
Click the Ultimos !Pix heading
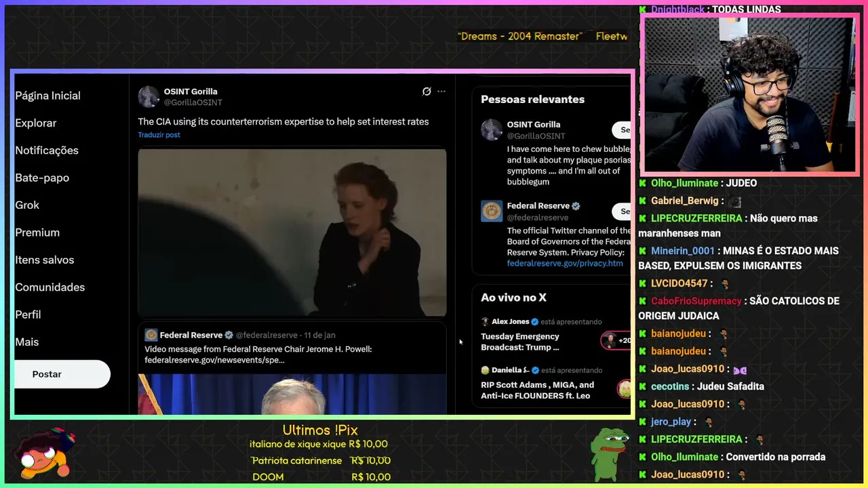[x=320, y=430]
